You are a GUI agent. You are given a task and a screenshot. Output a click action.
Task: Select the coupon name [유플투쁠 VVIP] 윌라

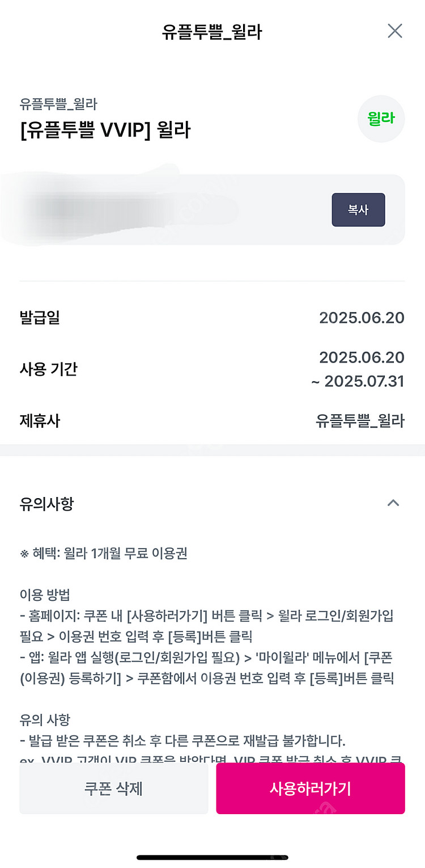coord(105,130)
